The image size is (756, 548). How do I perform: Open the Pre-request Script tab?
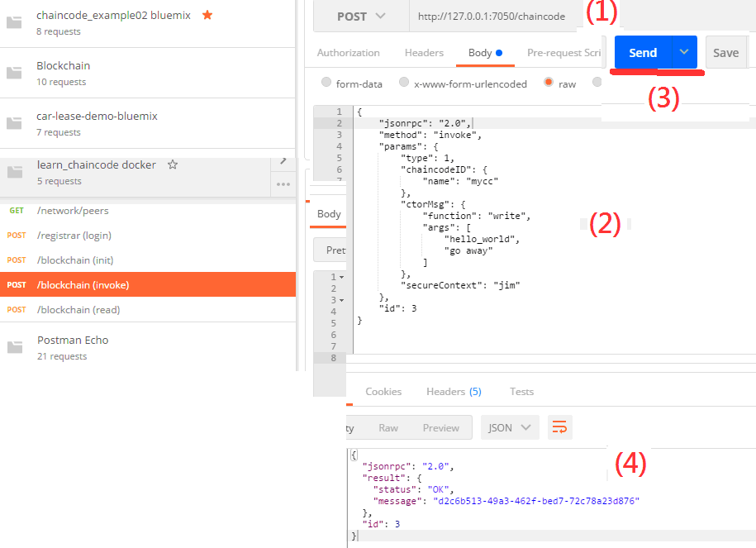tap(563, 53)
